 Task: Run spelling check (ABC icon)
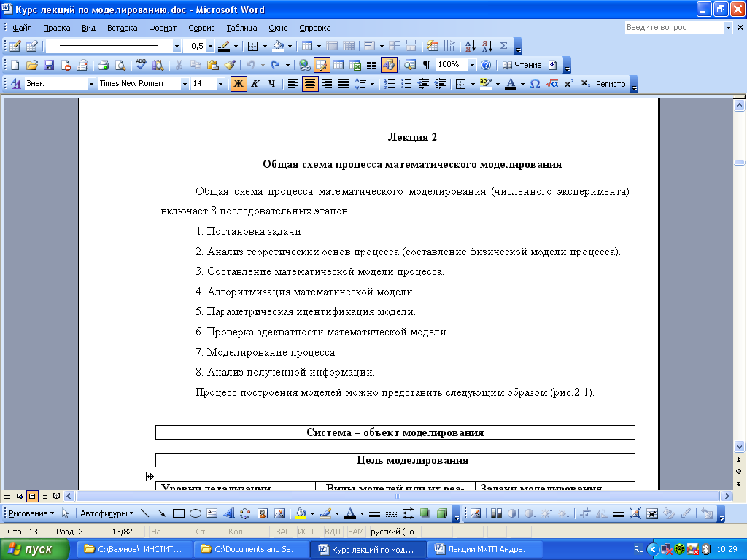pos(141,65)
